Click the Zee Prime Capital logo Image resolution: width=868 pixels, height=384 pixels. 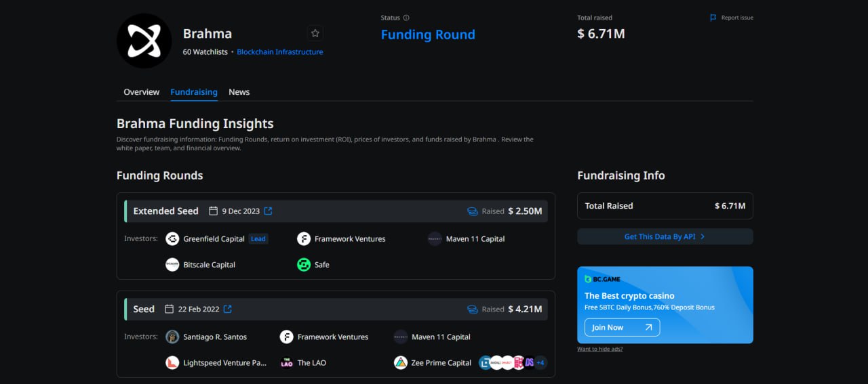tap(401, 363)
